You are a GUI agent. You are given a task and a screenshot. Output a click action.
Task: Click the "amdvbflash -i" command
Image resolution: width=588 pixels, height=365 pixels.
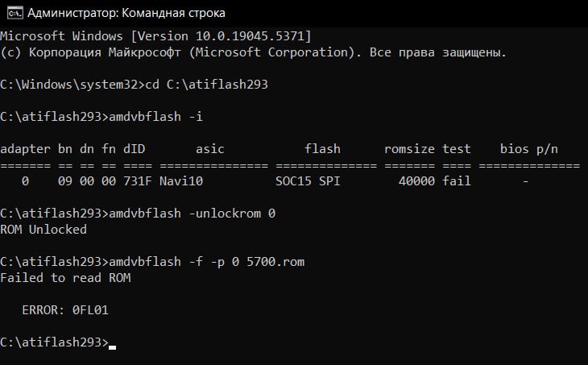pos(155,117)
